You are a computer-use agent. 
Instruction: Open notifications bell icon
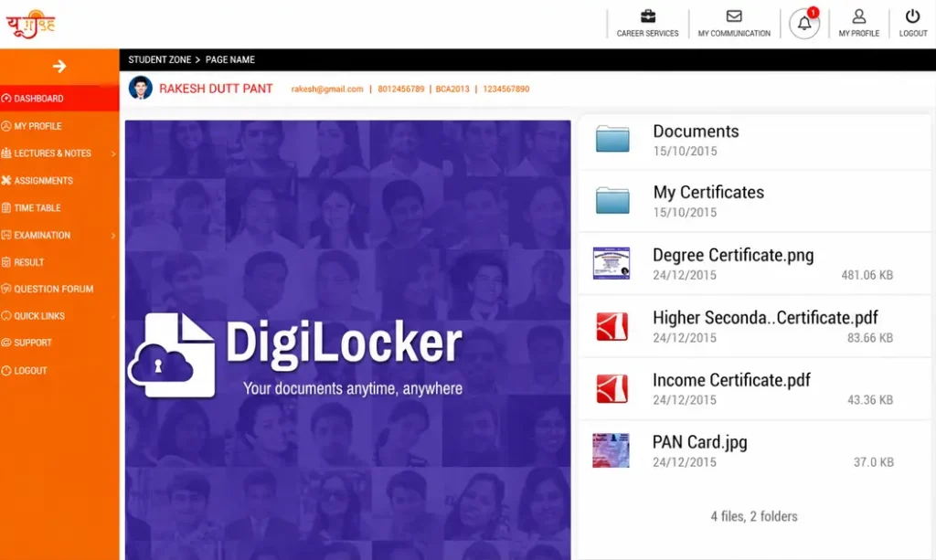point(804,24)
